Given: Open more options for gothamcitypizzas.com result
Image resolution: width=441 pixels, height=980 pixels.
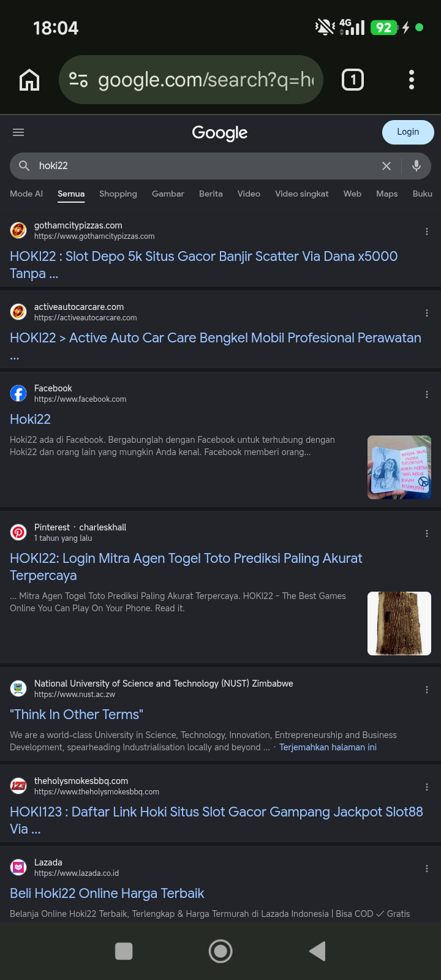Looking at the screenshot, I should pos(427,232).
